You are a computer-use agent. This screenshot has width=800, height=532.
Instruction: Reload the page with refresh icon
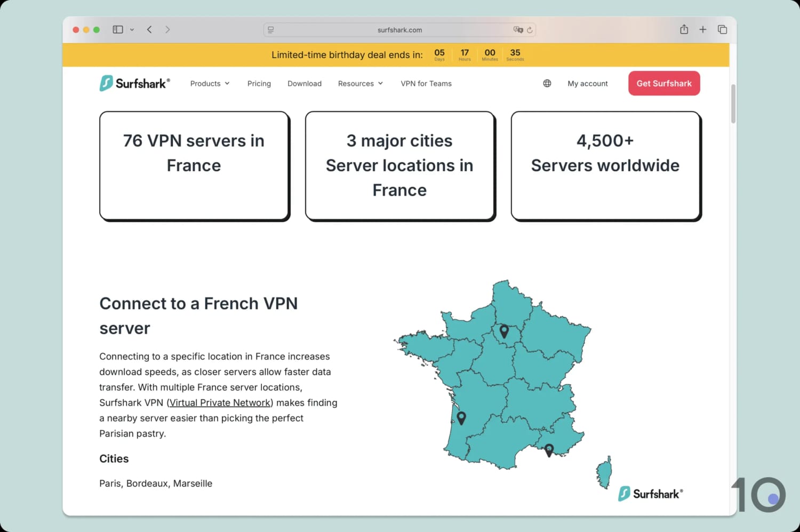[x=530, y=30]
